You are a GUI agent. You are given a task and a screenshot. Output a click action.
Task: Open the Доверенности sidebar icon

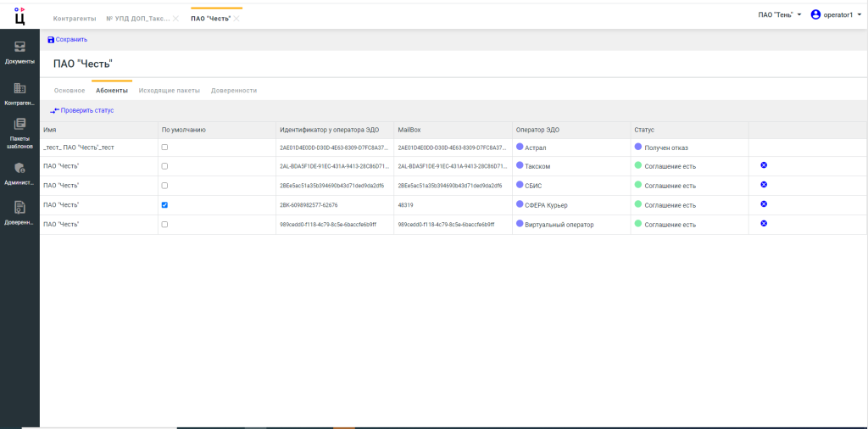(x=20, y=208)
